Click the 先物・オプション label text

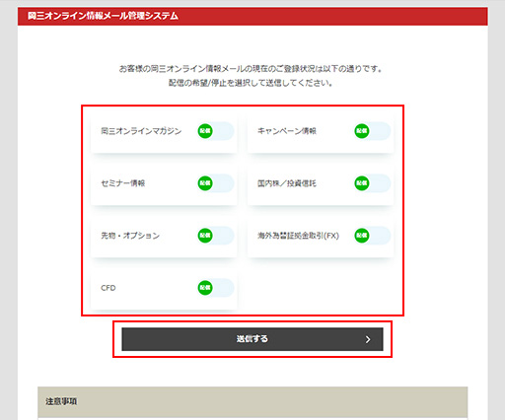tap(130, 236)
